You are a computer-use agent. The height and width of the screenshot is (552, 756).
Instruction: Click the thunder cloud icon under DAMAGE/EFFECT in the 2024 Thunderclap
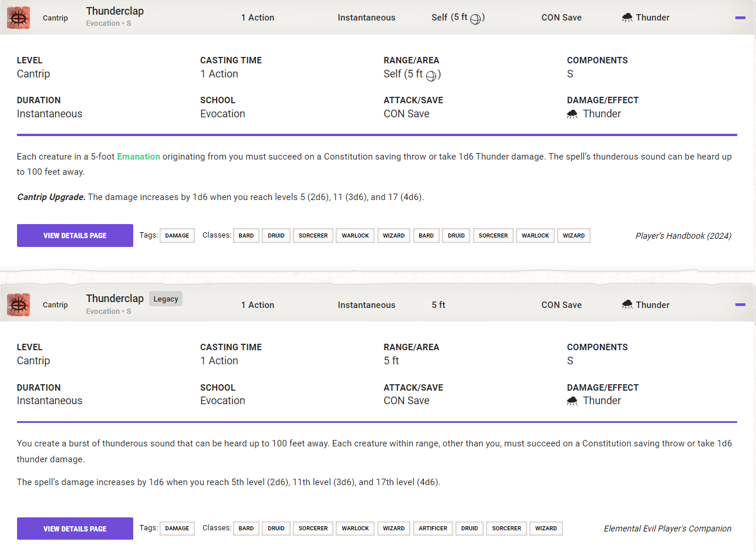[572, 114]
